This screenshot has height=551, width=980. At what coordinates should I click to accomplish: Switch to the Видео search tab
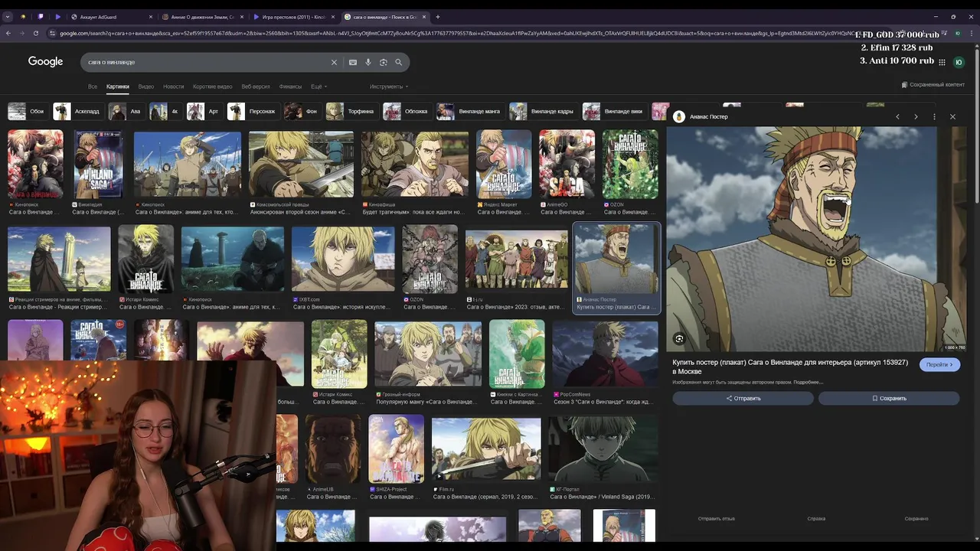146,86
